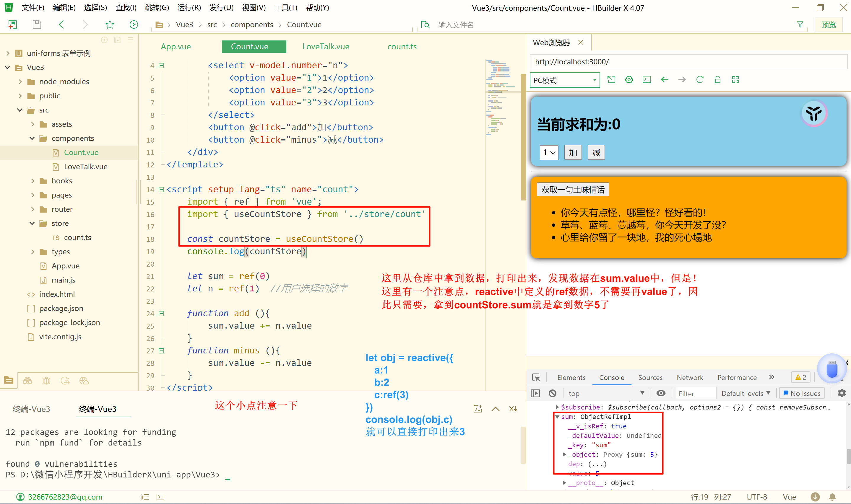Viewport: 851px width, 504px height.
Task: Toggle the console sidebar panel icon
Action: (535, 393)
